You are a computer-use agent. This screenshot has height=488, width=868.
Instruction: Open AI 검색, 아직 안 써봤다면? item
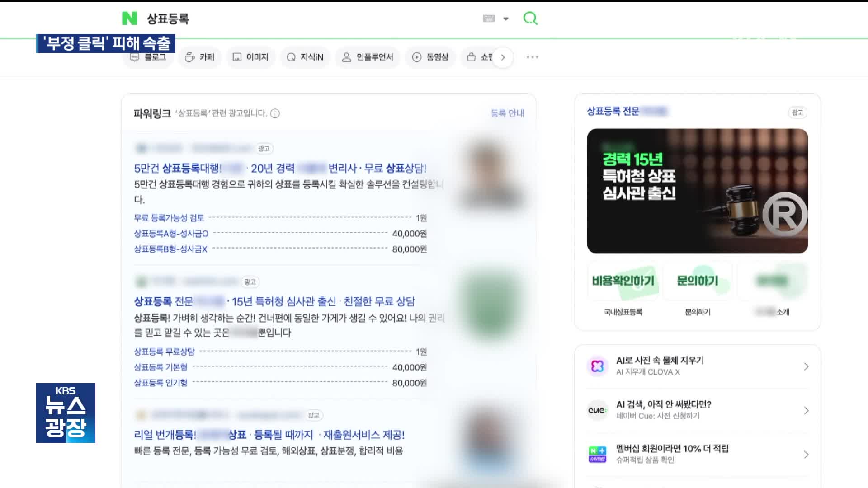tap(664, 404)
